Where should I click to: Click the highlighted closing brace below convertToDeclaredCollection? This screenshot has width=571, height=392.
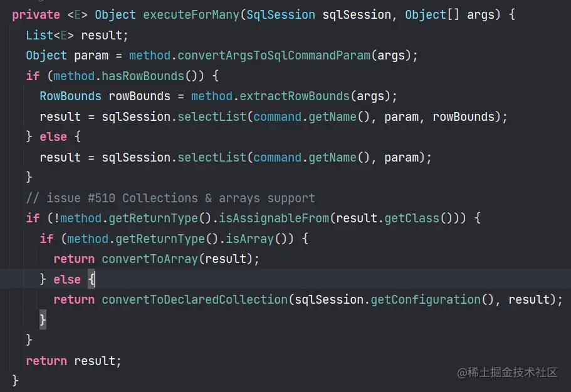coord(43,320)
